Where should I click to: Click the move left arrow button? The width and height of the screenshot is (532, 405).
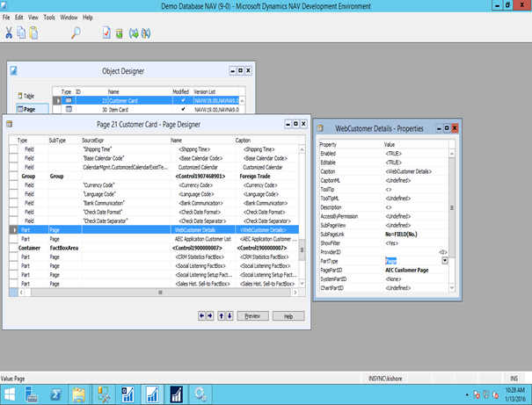click(x=202, y=316)
